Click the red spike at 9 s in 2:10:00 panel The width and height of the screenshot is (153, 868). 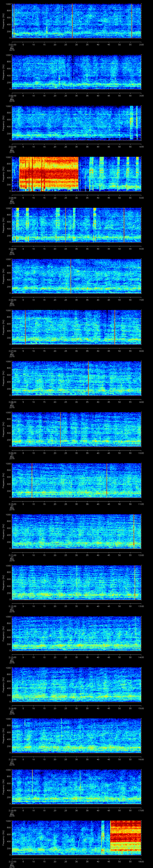pyautogui.click(x=32, y=480)
